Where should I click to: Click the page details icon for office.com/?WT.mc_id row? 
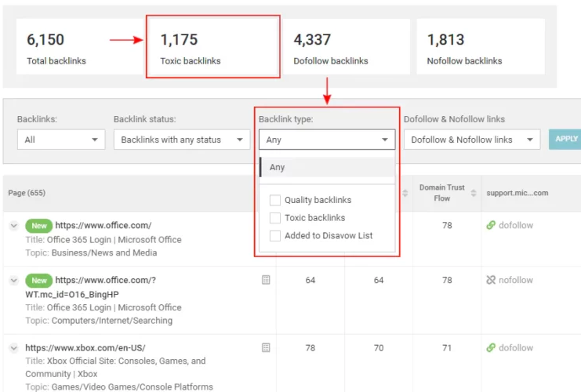(x=267, y=280)
